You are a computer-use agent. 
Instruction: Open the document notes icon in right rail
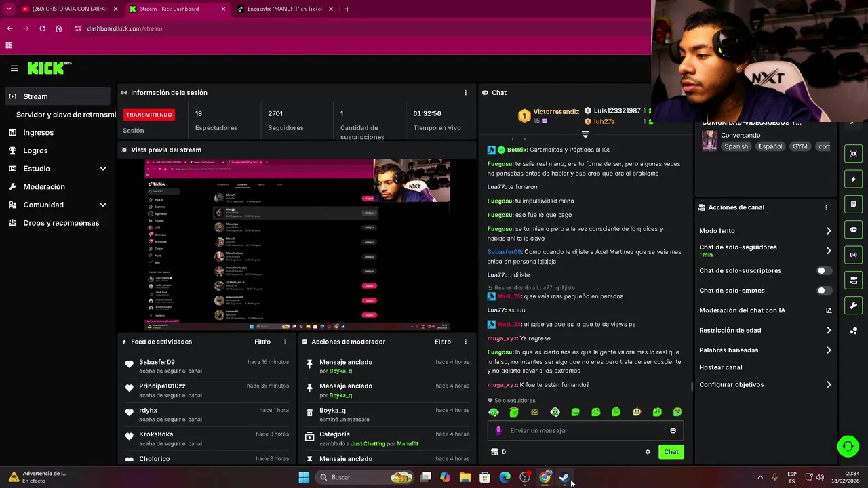[853, 204]
